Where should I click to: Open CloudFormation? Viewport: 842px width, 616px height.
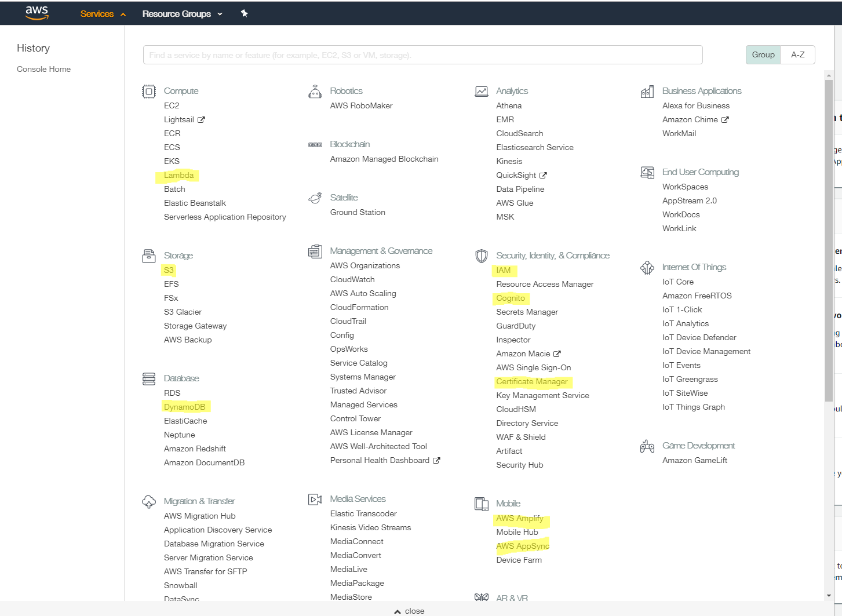[359, 308]
